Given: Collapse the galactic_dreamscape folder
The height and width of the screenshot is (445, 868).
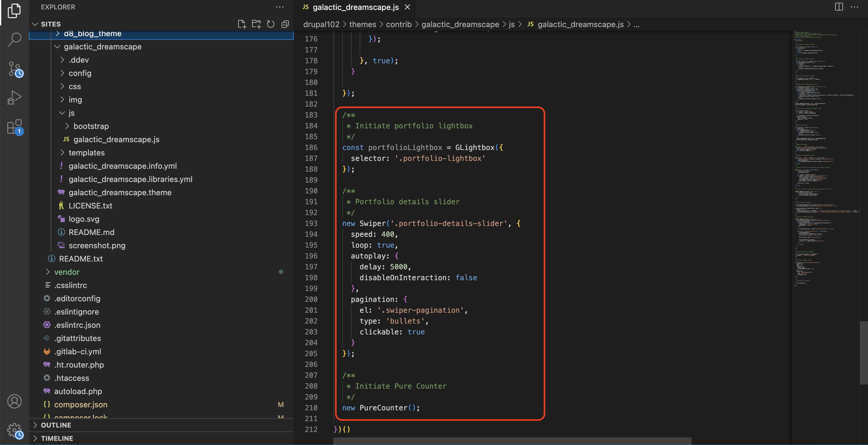Looking at the screenshot, I should (103, 46).
